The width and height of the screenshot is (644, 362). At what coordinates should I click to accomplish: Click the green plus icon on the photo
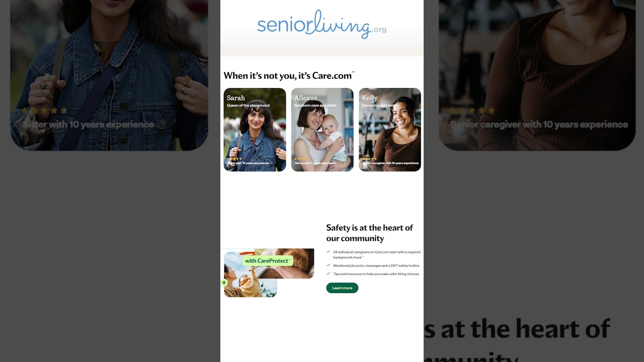[224, 283]
